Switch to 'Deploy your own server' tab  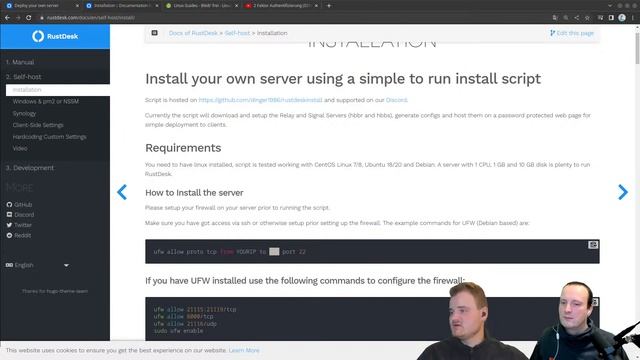point(41,6)
